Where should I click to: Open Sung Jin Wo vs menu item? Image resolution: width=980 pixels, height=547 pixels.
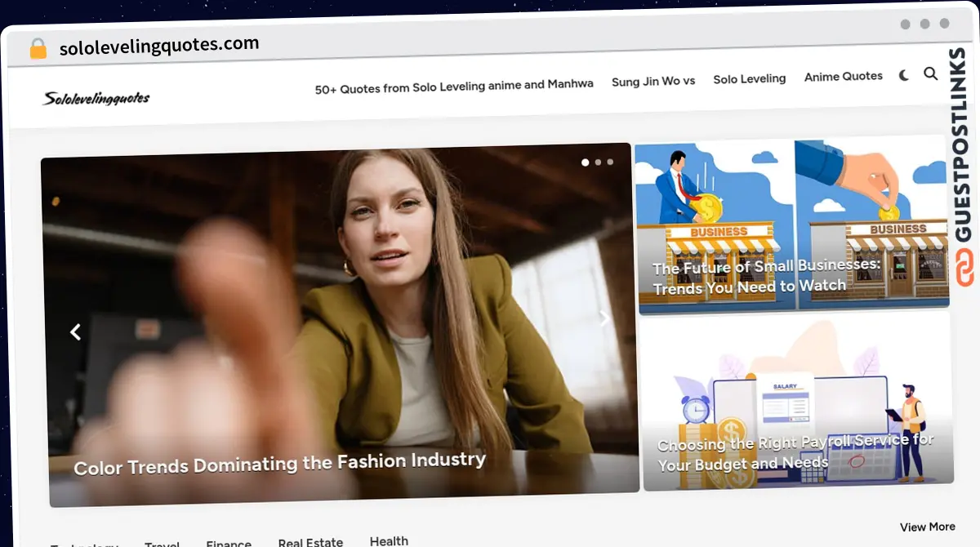pos(653,81)
